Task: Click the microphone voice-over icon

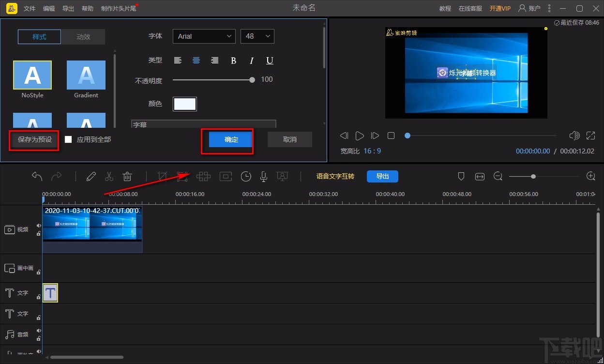Action: (x=264, y=177)
